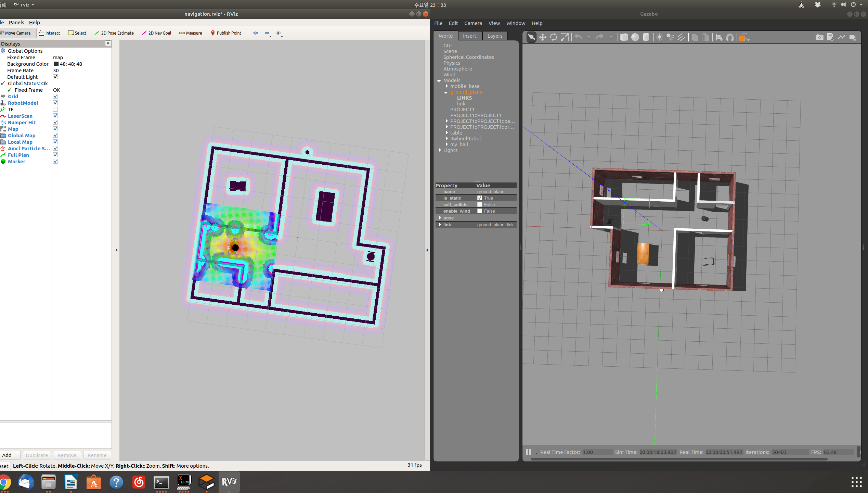Disable the LaserScan display checkbox
This screenshot has height=493, width=868.
[55, 116]
